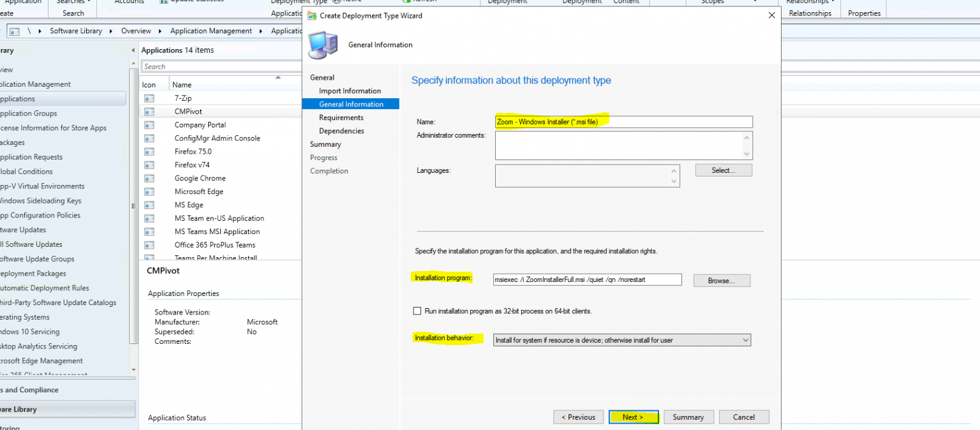The height and width of the screenshot is (430, 980).
Task: Click the deployment type Name field
Action: [x=623, y=122]
